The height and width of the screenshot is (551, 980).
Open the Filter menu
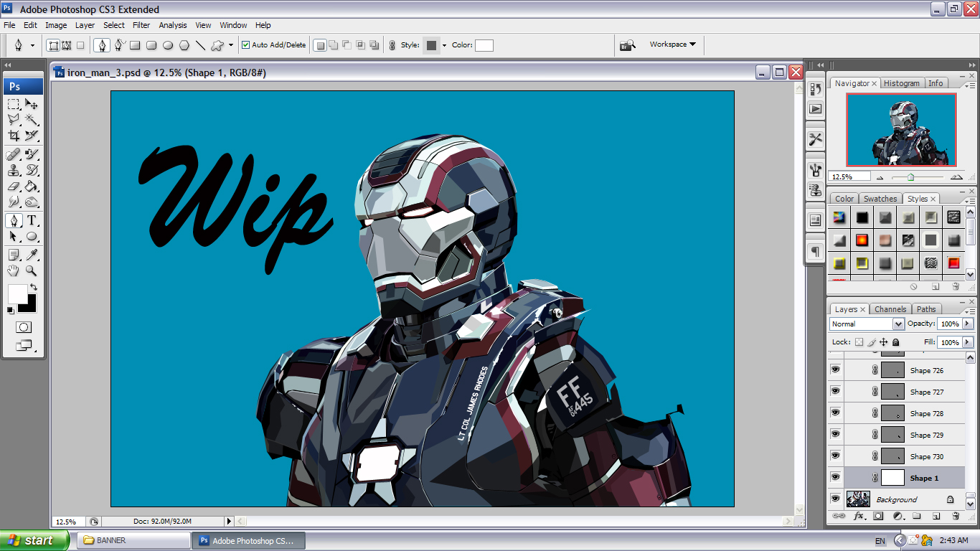[x=141, y=25]
